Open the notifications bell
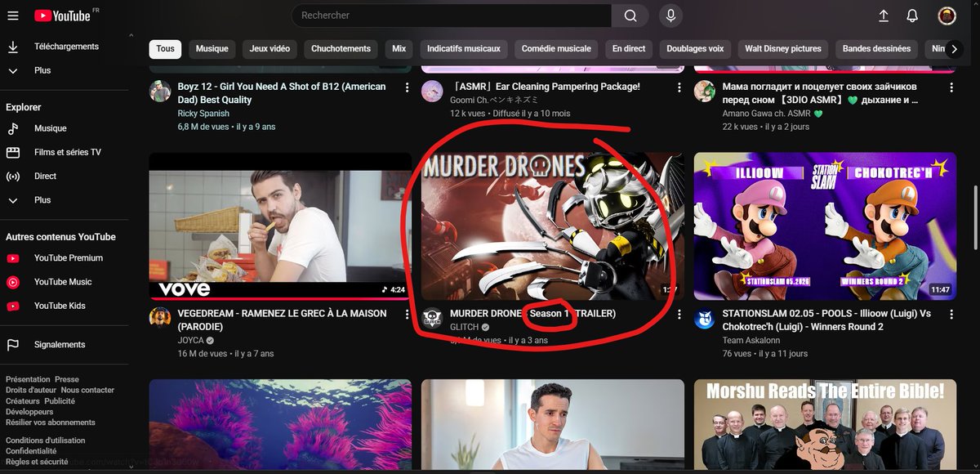 [x=913, y=16]
